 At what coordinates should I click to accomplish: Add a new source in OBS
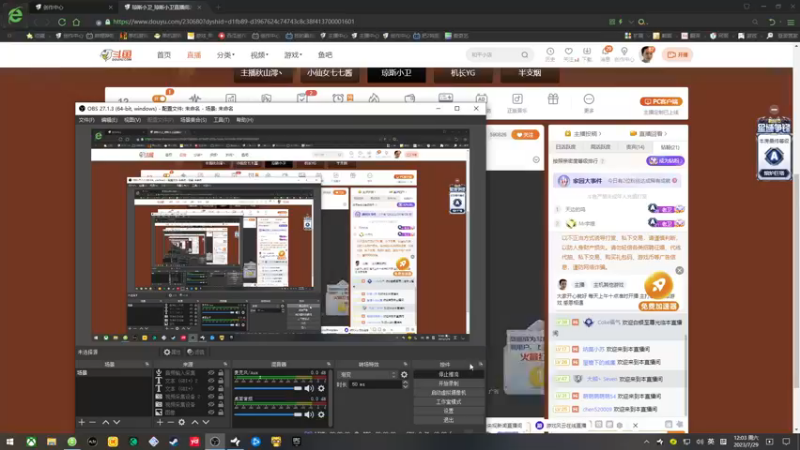[160, 422]
